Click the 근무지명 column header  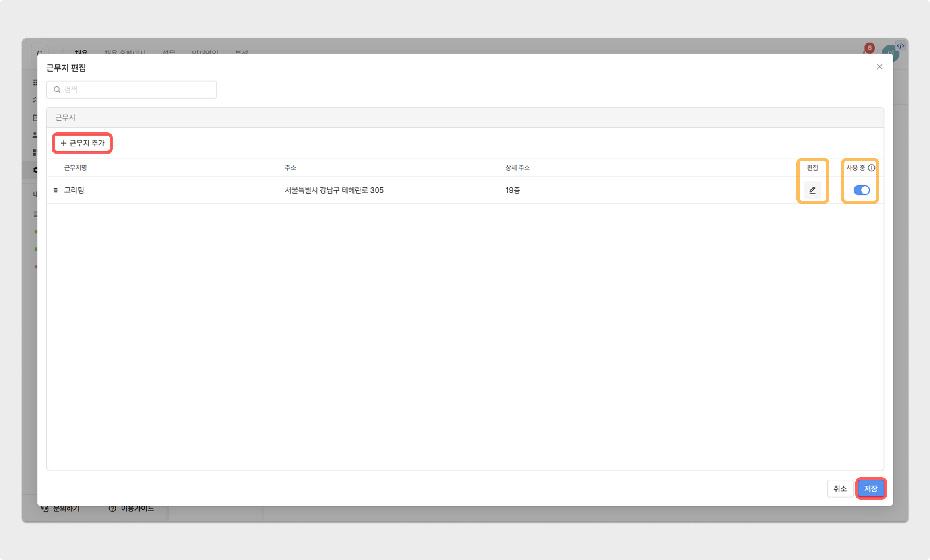click(x=75, y=168)
